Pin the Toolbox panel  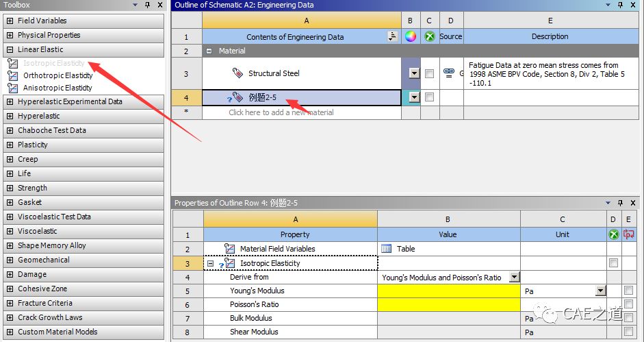pos(147,5)
